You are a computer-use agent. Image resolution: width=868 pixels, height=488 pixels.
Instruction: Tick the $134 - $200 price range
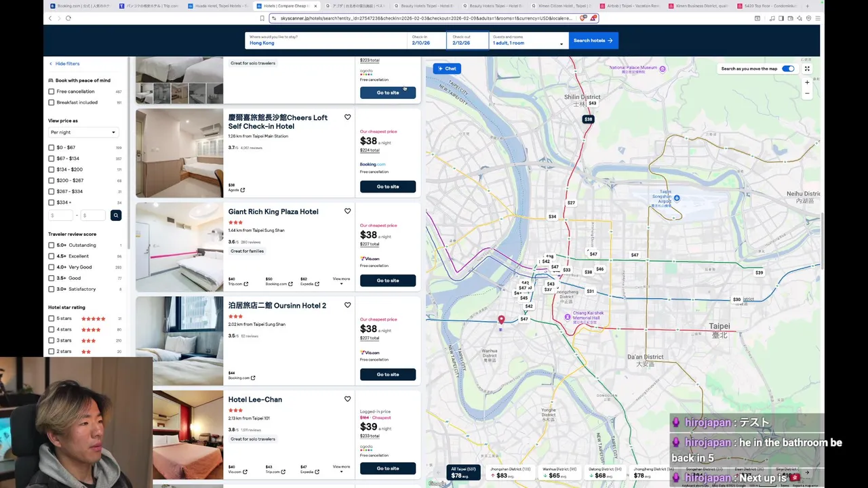[x=52, y=169]
